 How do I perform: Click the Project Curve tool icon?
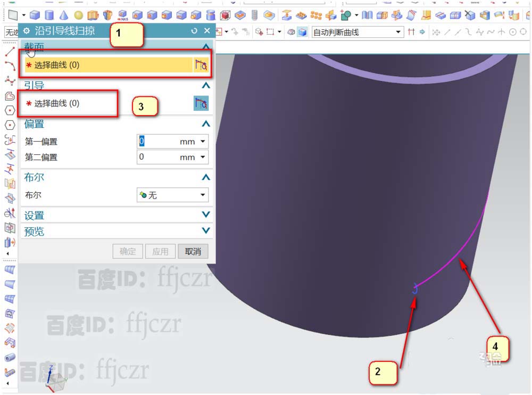[10, 154]
